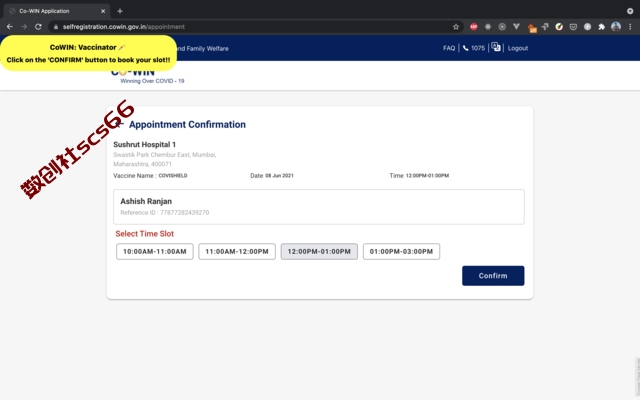
Task: Click the language translate icon in header
Action: point(496,47)
